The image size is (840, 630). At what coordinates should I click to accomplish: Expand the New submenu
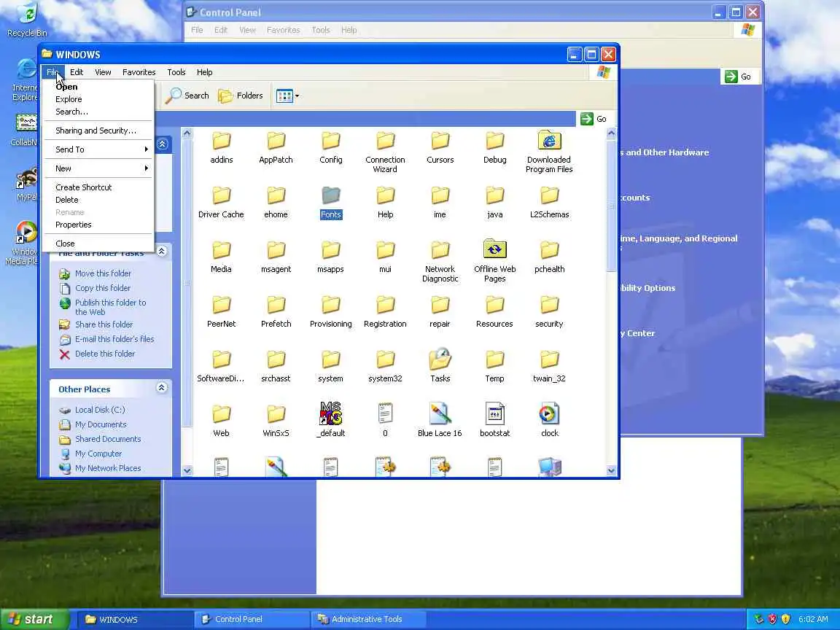(x=98, y=168)
